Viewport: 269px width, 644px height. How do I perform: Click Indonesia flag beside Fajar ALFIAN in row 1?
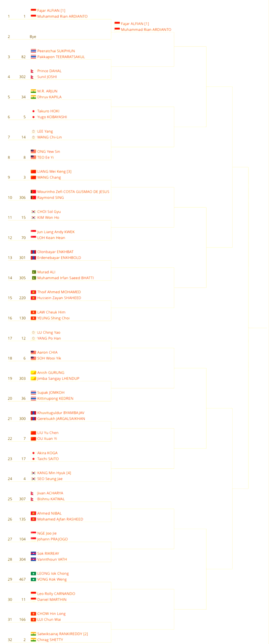33,10
